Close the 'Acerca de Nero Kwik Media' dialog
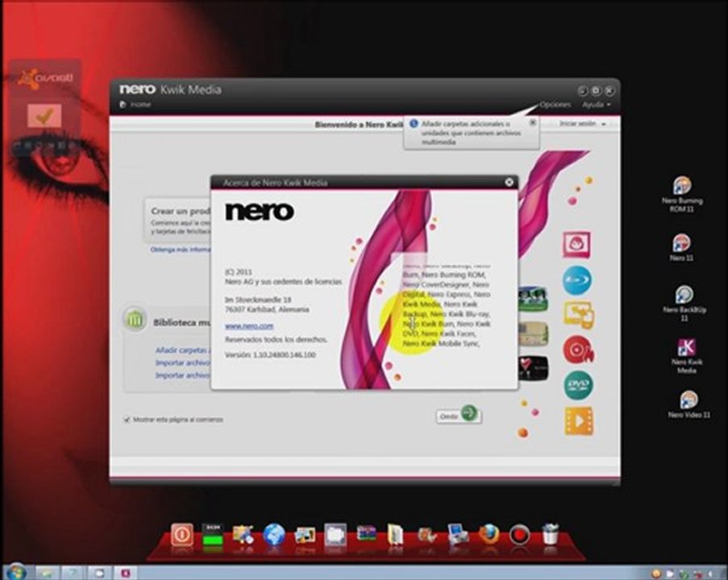 tap(509, 182)
